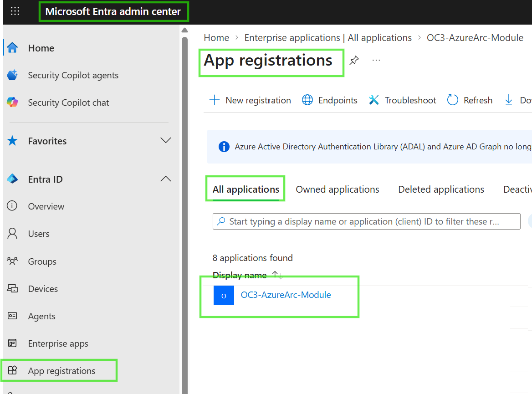The width and height of the screenshot is (532, 394).
Task: Click the App registrations grid icon
Action: click(x=12, y=370)
